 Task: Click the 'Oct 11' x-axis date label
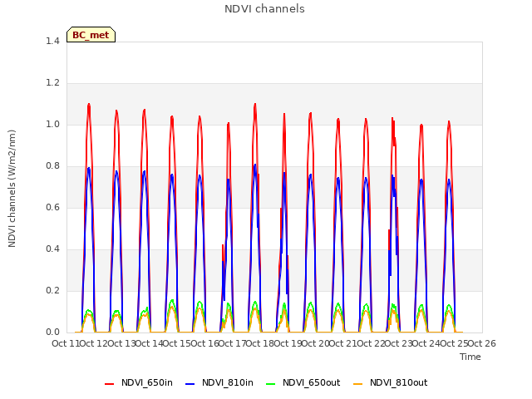pos(66,343)
